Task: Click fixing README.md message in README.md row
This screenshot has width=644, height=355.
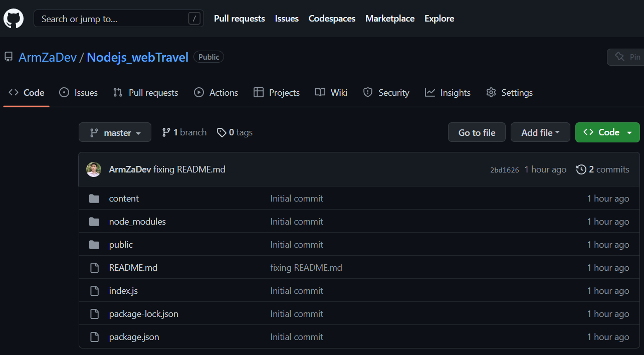Action: point(306,268)
